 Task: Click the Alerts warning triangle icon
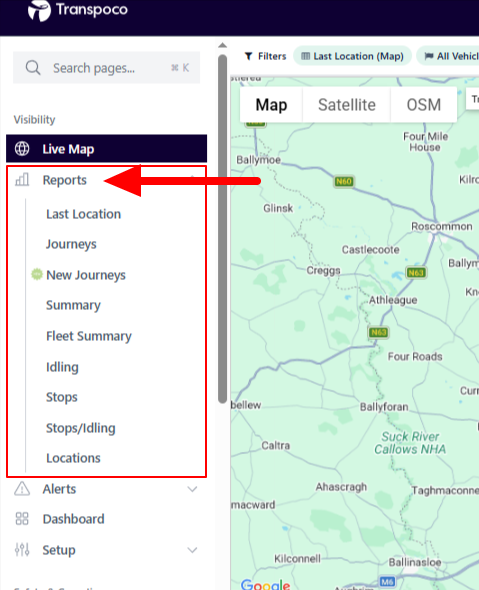pyautogui.click(x=22, y=489)
